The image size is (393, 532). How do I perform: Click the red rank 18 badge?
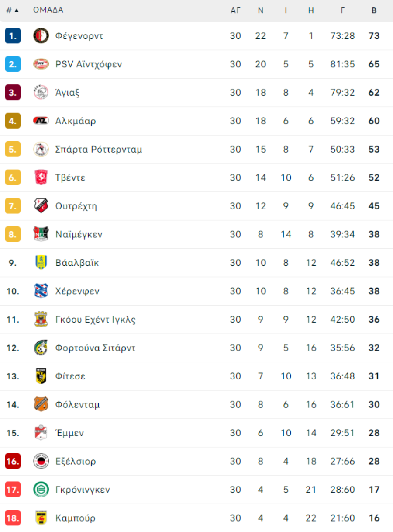(x=13, y=518)
